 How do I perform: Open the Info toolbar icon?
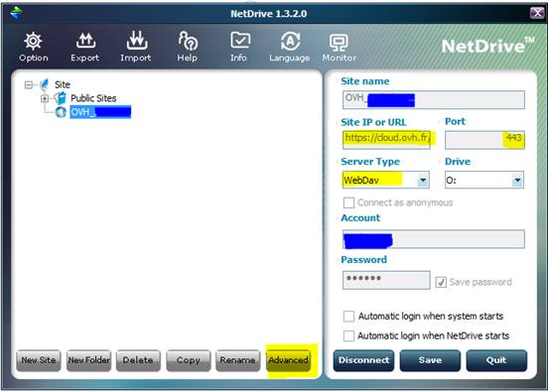click(240, 41)
